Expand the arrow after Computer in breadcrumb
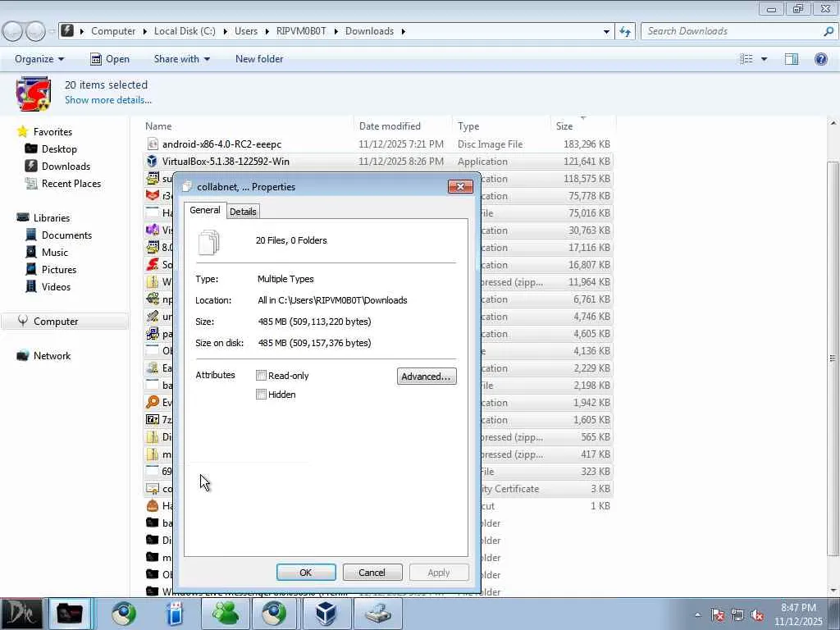The image size is (840, 630). (144, 32)
